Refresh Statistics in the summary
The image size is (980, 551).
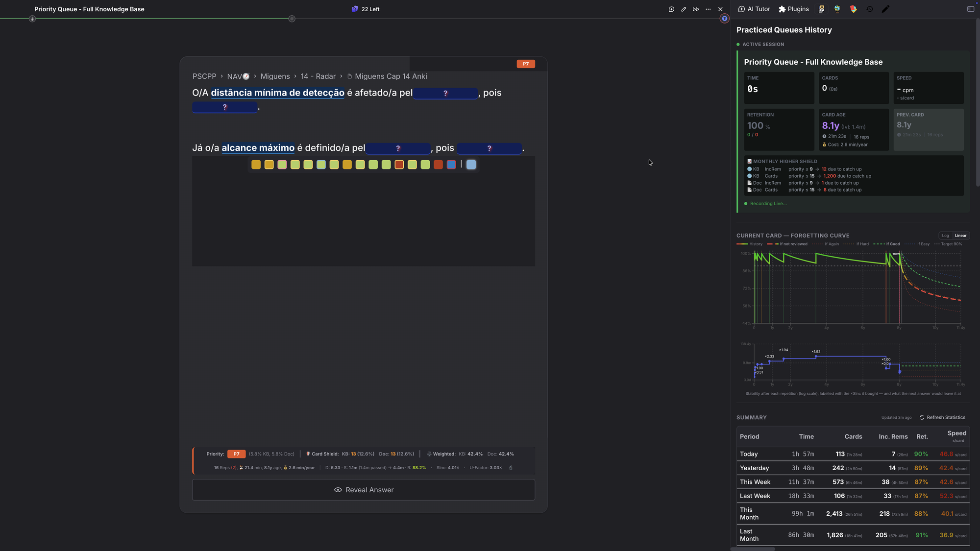tap(942, 417)
